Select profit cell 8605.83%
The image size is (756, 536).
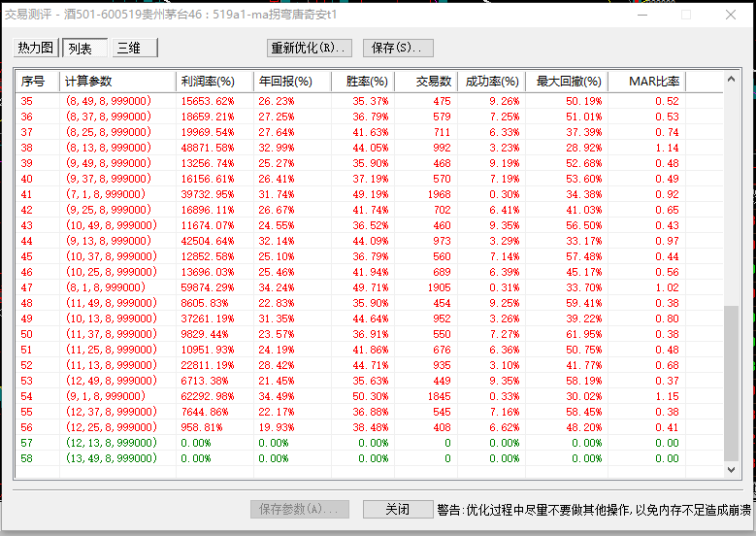pyautogui.click(x=205, y=303)
